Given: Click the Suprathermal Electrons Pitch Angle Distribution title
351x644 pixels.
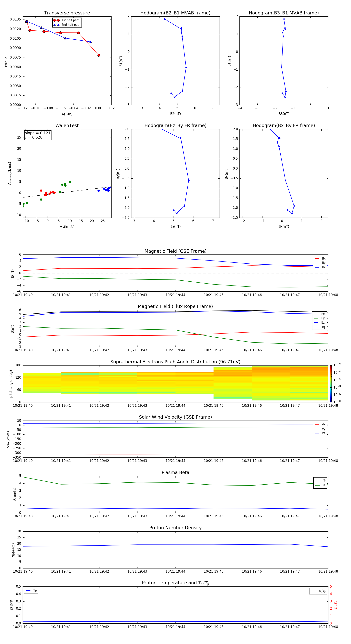Looking at the screenshot, I should tap(175, 362).
